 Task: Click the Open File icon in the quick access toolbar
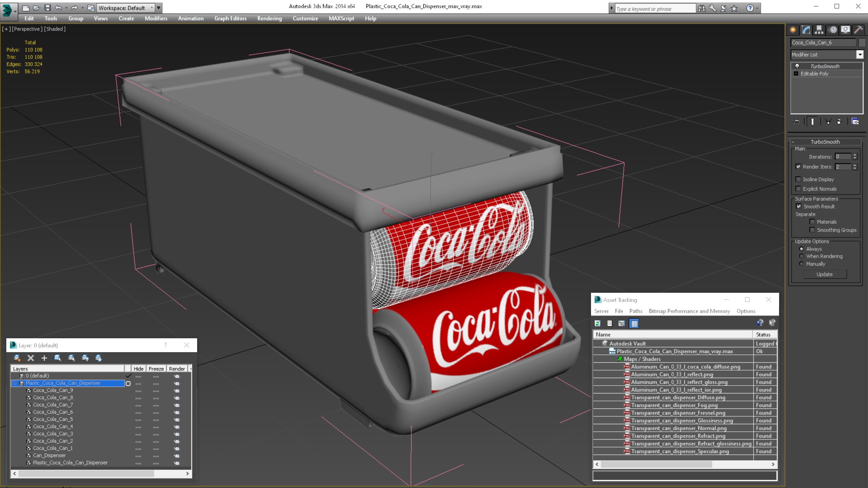point(37,8)
